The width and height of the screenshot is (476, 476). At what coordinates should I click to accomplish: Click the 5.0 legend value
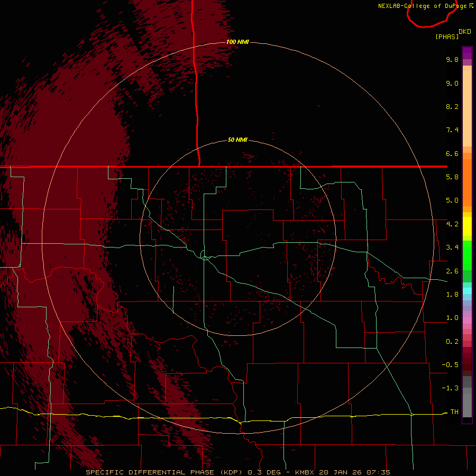tap(452, 200)
